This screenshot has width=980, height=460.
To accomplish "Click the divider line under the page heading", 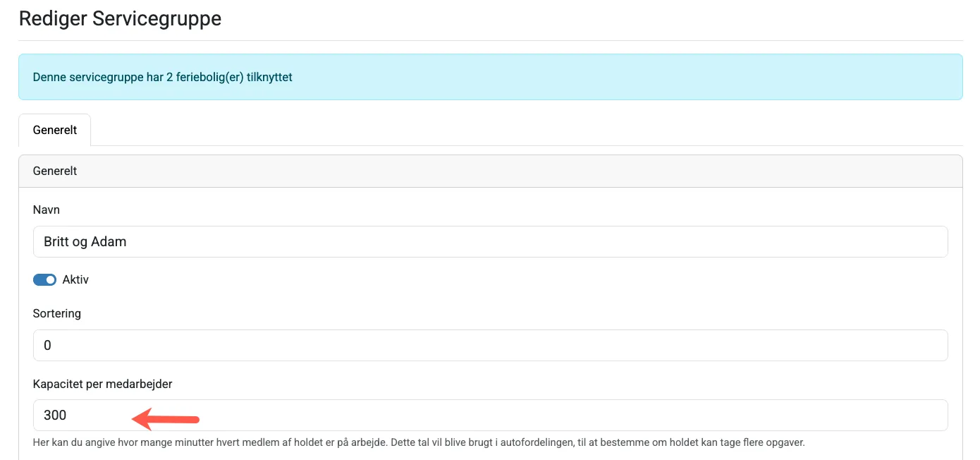I will tap(490, 40).
